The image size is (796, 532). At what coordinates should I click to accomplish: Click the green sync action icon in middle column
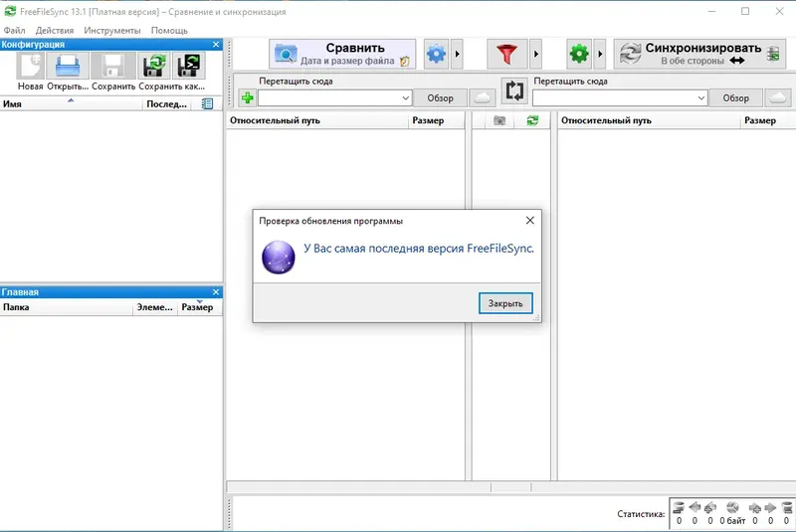(x=532, y=120)
